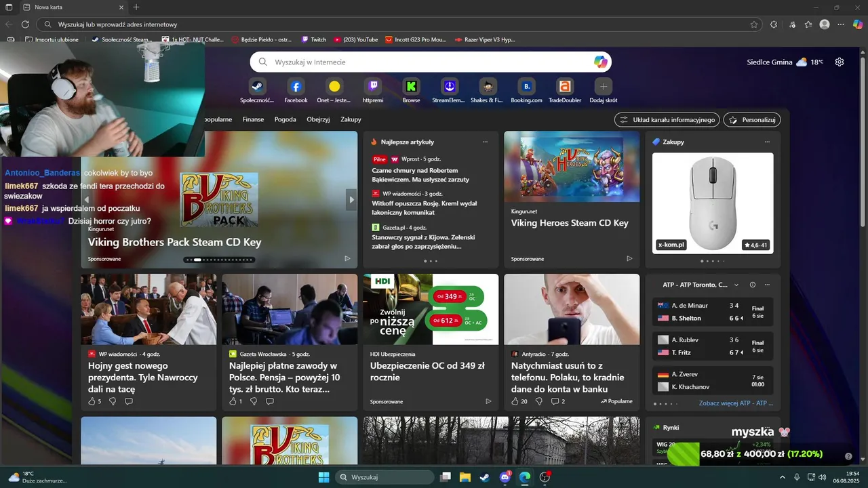The height and width of the screenshot is (488, 868).
Task: Open Importuj ulubione in favorites bar
Action: [x=52, y=39]
